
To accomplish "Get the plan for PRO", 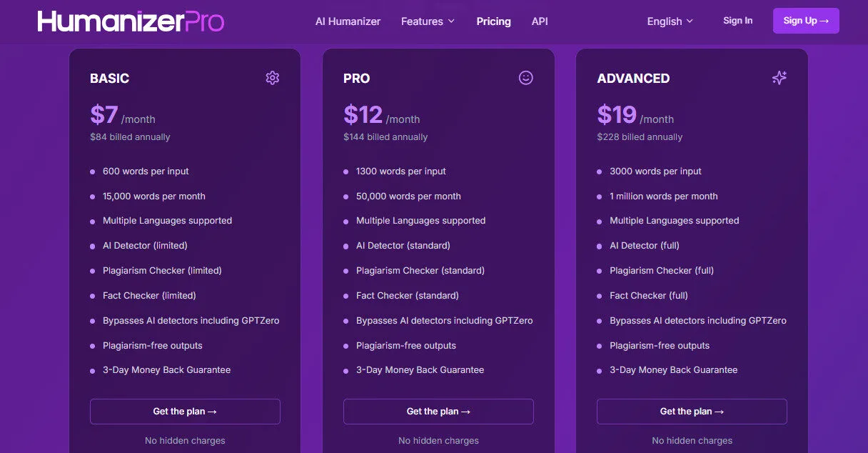I will (x=438, y=411).
